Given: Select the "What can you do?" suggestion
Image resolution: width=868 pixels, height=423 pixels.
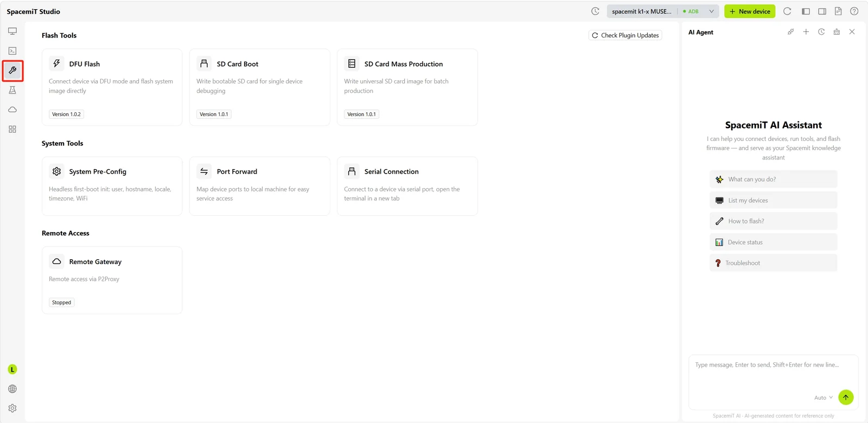Looking at the screenshot, I should 773,180.
